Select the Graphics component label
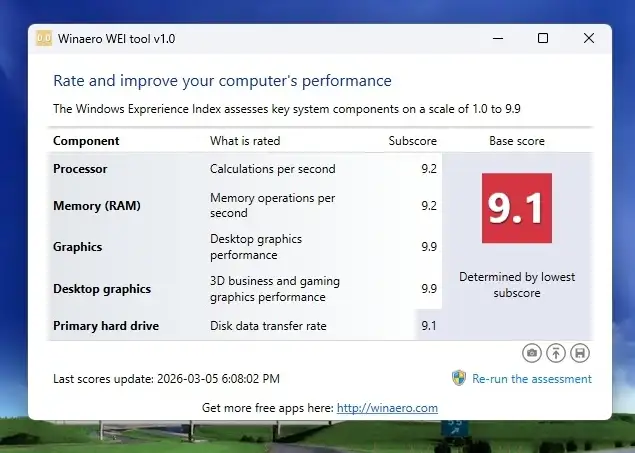 tap(77, 247)
